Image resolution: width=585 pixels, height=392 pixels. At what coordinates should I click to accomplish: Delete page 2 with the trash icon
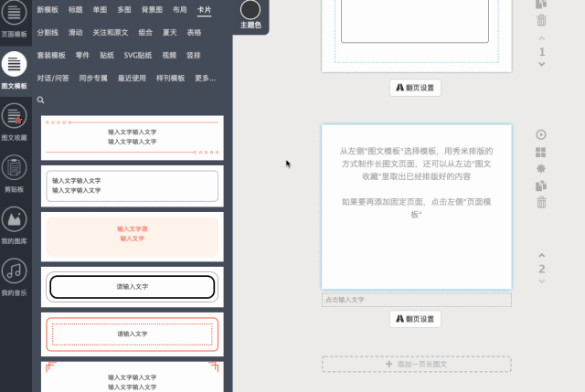pos(541,202)
